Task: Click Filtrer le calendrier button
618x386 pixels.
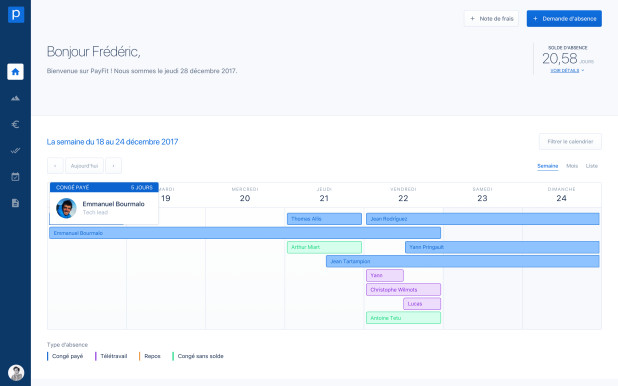Action: pos(570,142)
